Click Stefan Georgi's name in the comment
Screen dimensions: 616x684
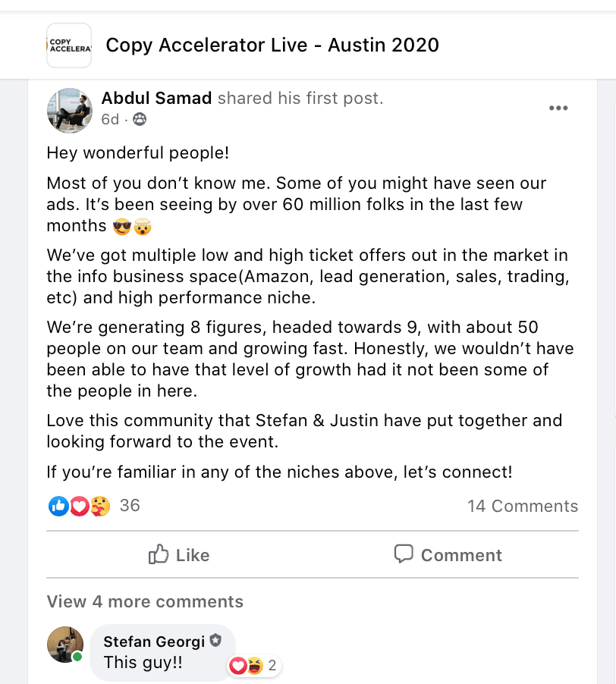(154, 642)
